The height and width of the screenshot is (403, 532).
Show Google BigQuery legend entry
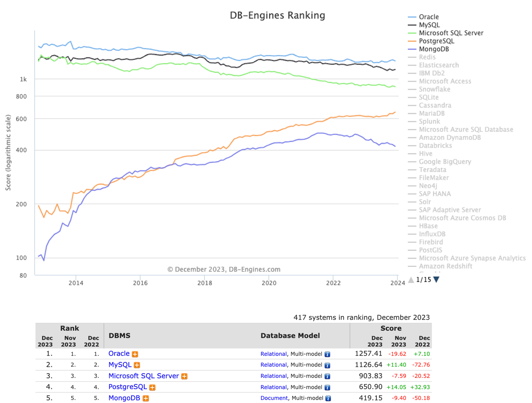coord(440,162)
